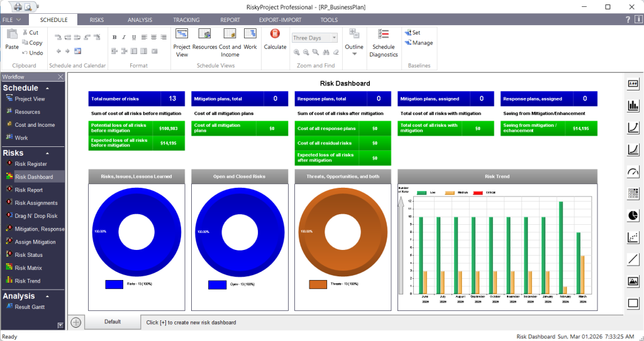This screenshot has width=644, height=341.
Task: Insert a gauge widget from right toolbar
Action: pyautogui.click(x=633, y=171)
